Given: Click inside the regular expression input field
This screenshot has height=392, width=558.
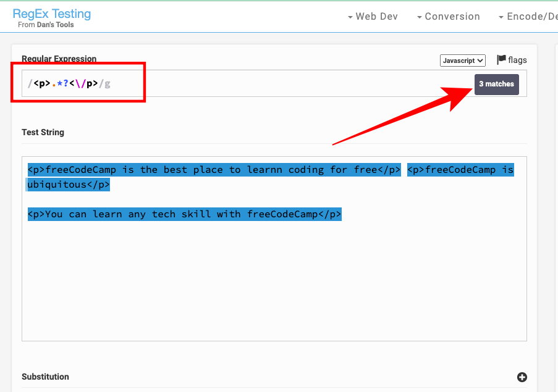Looking at the screenshot, I should (x=278, y=83).
